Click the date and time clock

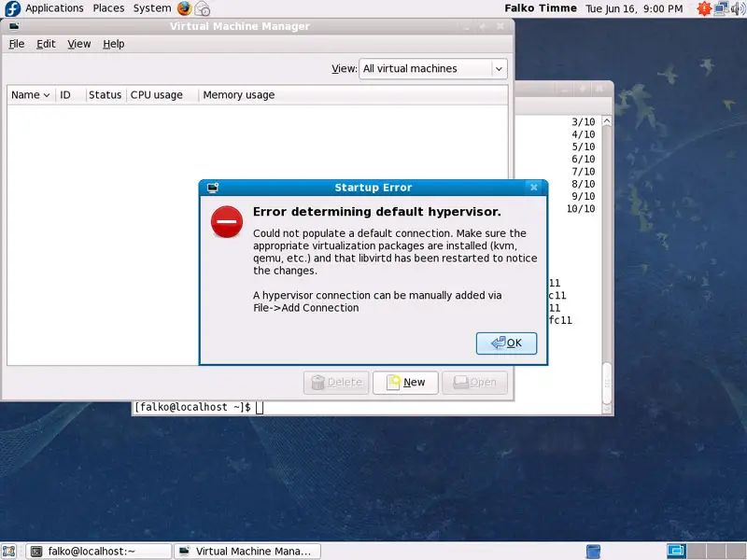[634, 8]
